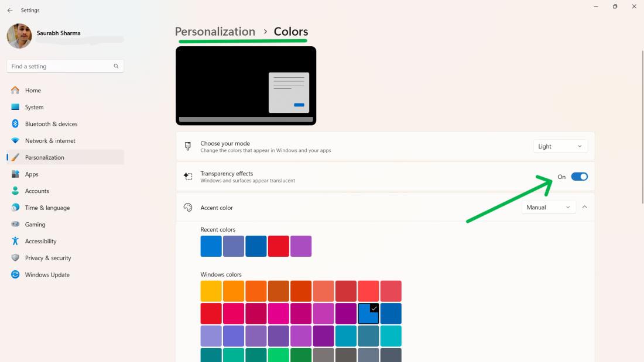Screen dimensions: 644x362
Task: Pick the light lavender Windows color swatch
Action: [211, 336]
